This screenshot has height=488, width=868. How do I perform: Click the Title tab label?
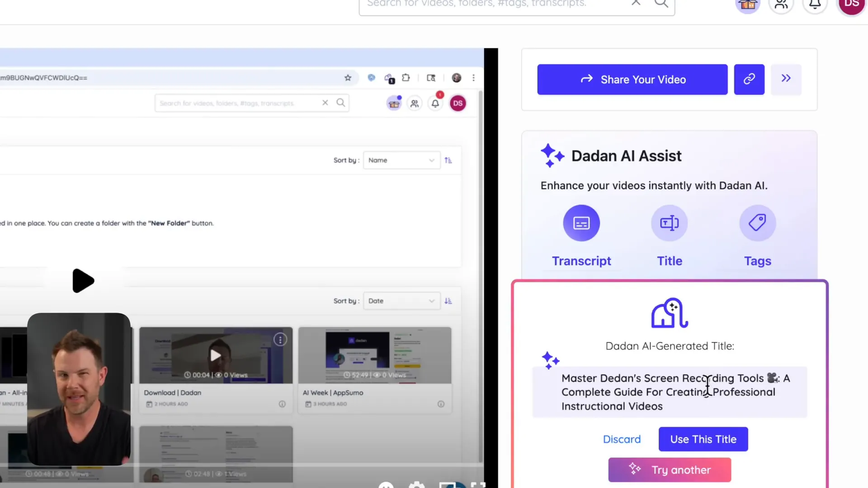[670, 261]
